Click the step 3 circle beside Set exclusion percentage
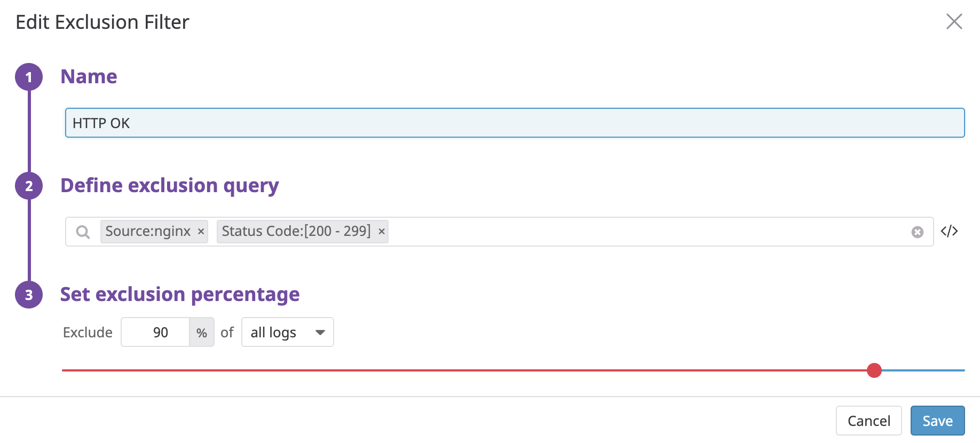The width and height of the screenshot is (980, 443). (x=29, y=295)
